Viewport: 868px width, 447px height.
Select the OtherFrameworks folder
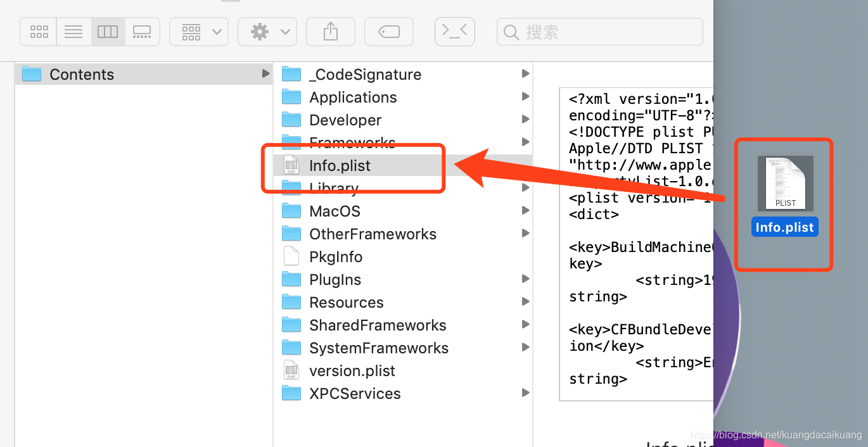[x=403, y=234]
